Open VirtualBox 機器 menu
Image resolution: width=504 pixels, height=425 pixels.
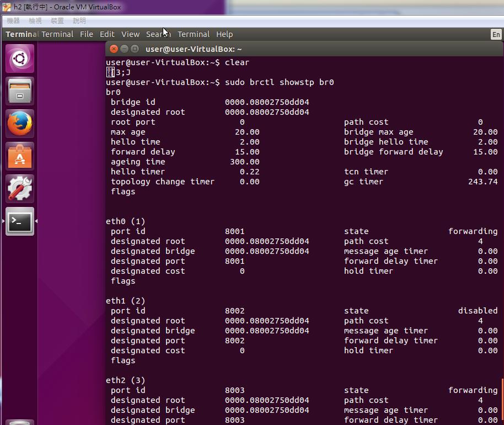(x=13, y=20)
